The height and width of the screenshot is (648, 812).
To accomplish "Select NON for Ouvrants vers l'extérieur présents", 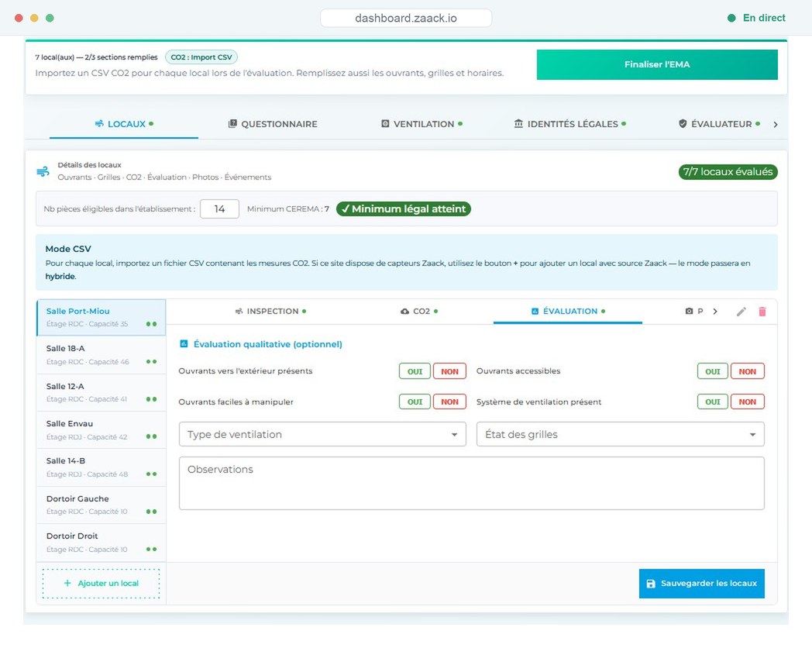I will coord(449,371).
